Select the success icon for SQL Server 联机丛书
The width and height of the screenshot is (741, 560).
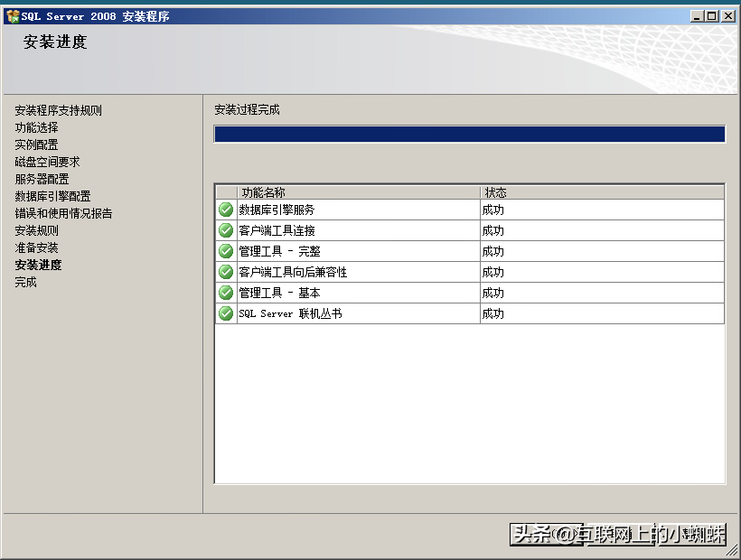[225, 313]
